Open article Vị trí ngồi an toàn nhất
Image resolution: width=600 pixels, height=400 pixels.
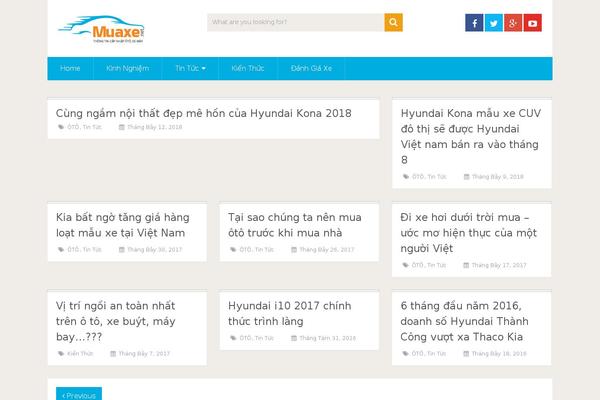[x=116, y=321]
